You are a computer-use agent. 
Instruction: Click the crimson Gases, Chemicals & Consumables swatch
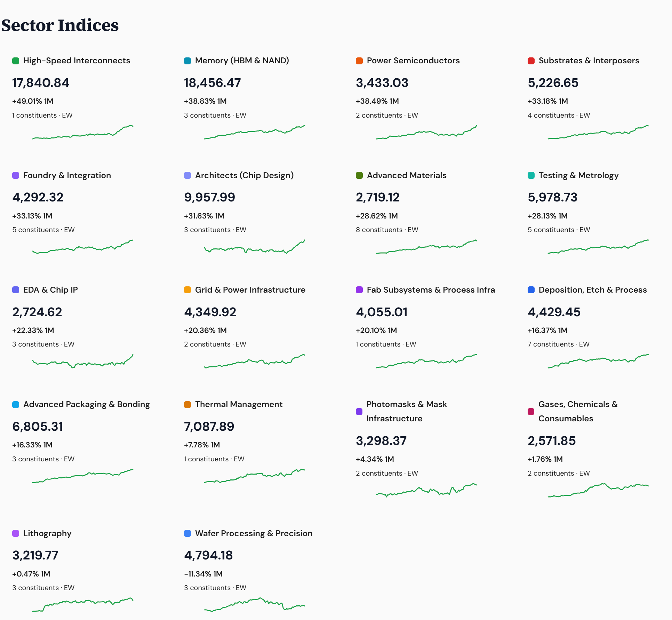tap(530, 411)
